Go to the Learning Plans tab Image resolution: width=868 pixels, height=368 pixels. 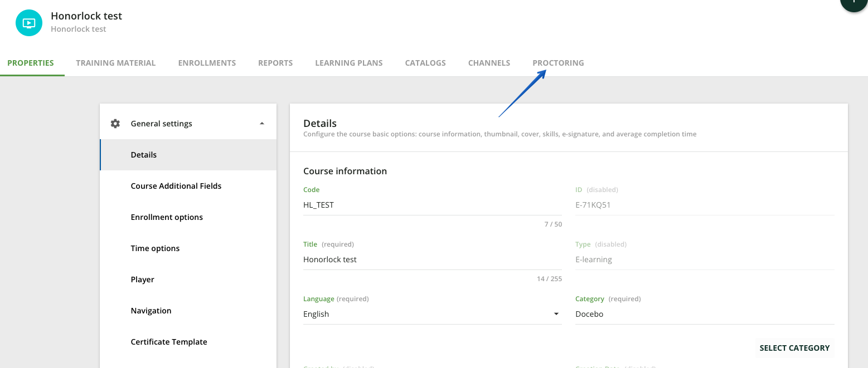pos(349,63)
